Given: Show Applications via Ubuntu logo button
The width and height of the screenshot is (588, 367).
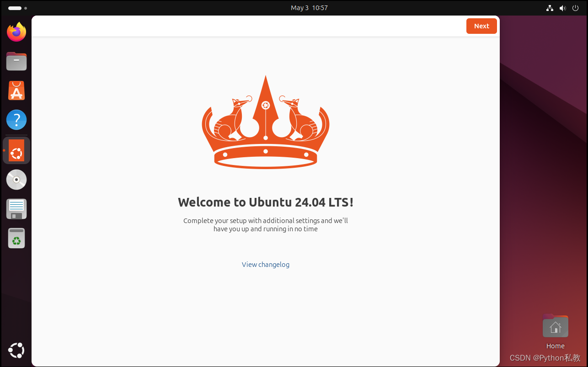Looking at the screenshot, I should (16, 351).
